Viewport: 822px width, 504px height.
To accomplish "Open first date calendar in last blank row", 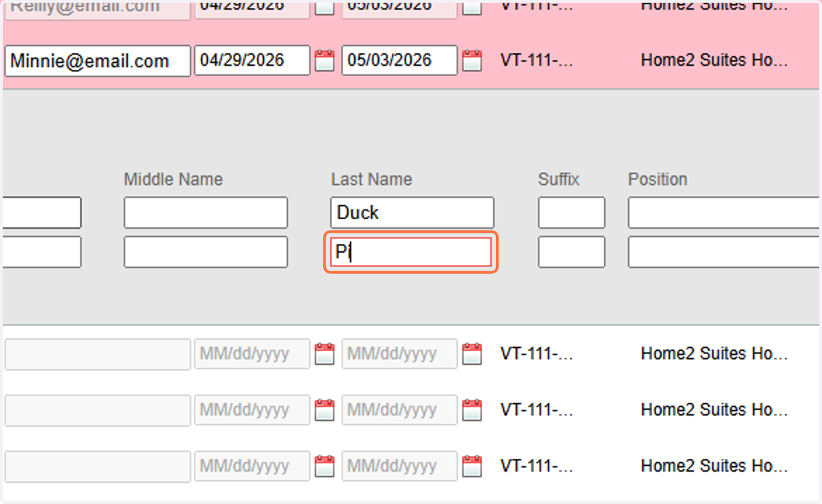I will pos(324,466).
